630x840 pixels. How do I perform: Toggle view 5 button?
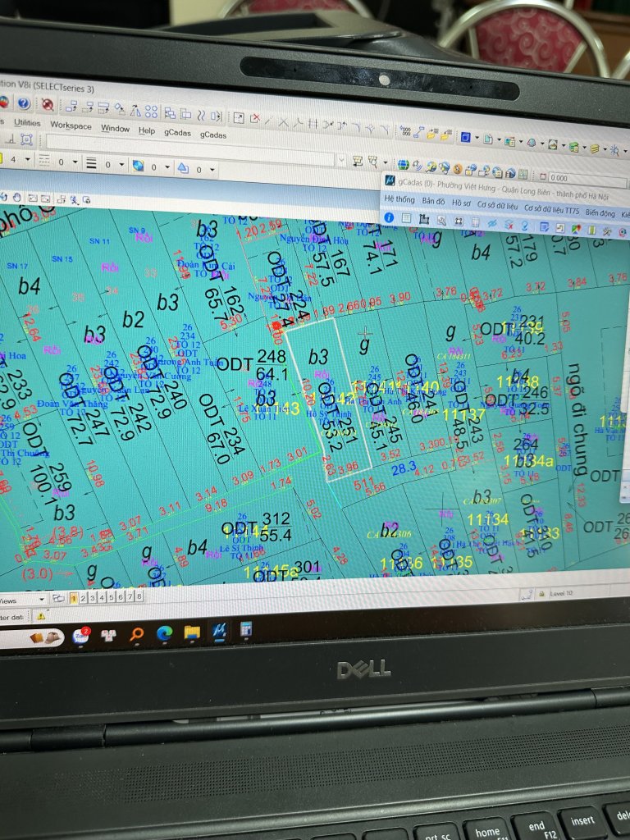coord(112,596)
